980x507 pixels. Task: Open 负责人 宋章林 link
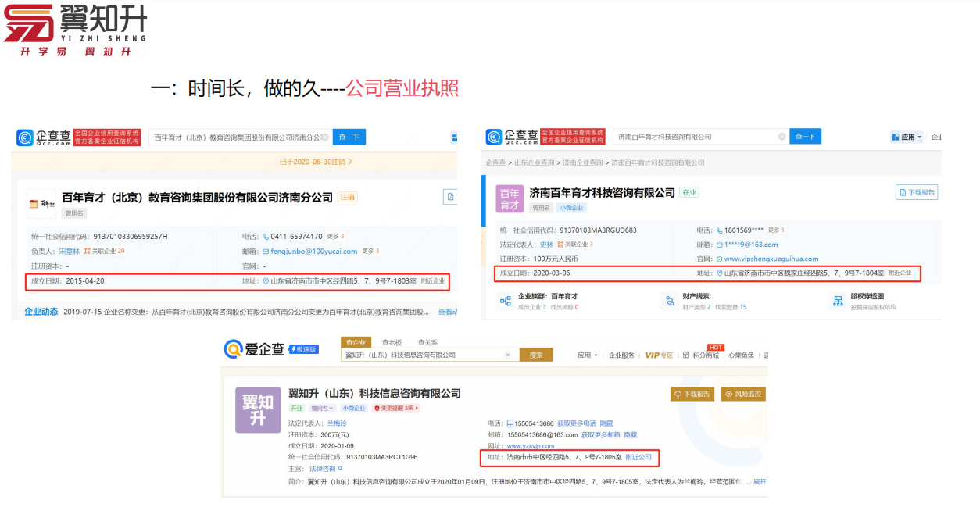70,252
